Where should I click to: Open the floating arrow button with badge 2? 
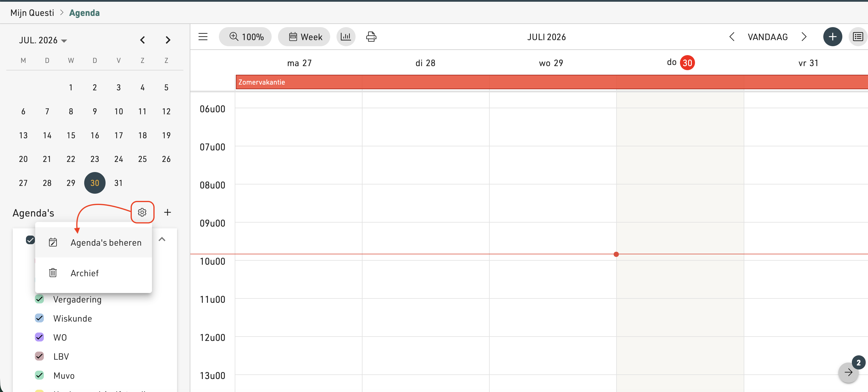(848, 372)
